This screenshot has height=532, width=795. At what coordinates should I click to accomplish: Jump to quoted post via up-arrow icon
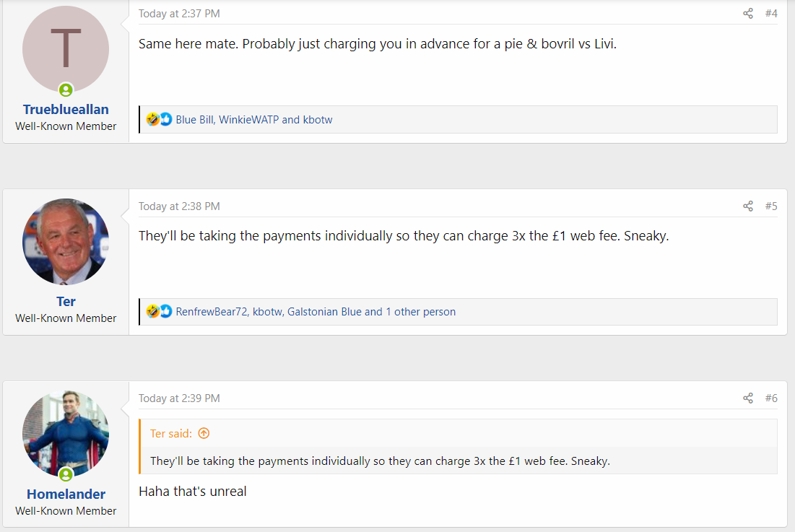tap(204, 434)
